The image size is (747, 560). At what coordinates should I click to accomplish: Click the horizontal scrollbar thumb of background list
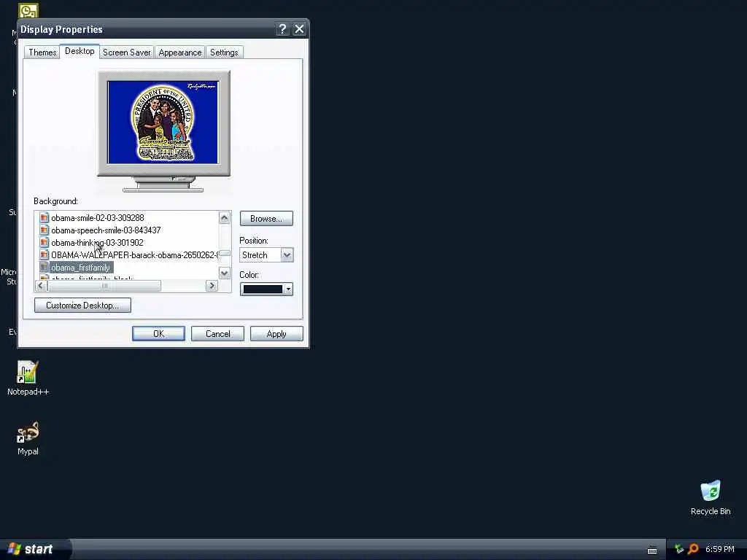point(104,285)
